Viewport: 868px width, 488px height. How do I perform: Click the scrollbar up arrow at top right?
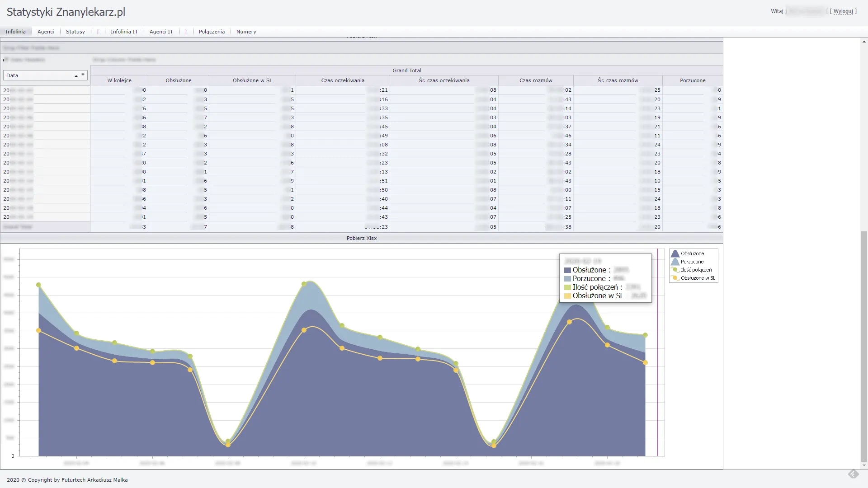(x=864, y=42)
